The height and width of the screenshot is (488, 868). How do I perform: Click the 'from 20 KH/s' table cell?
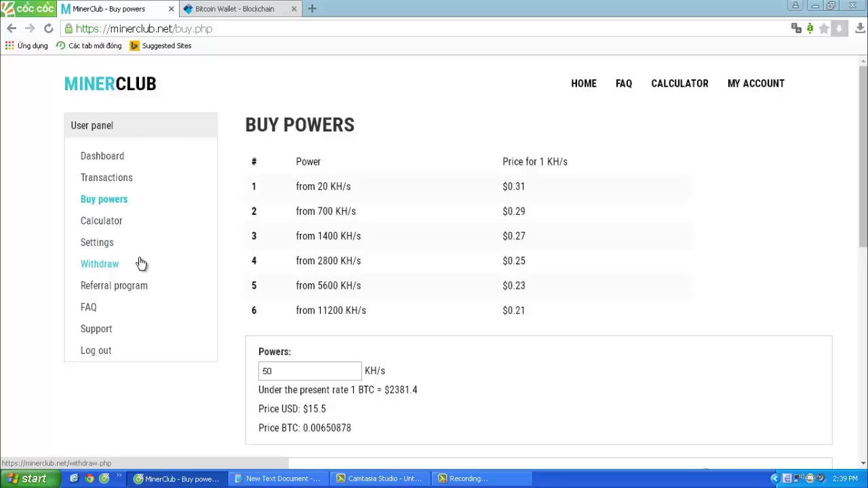click(x=323, y=186)
